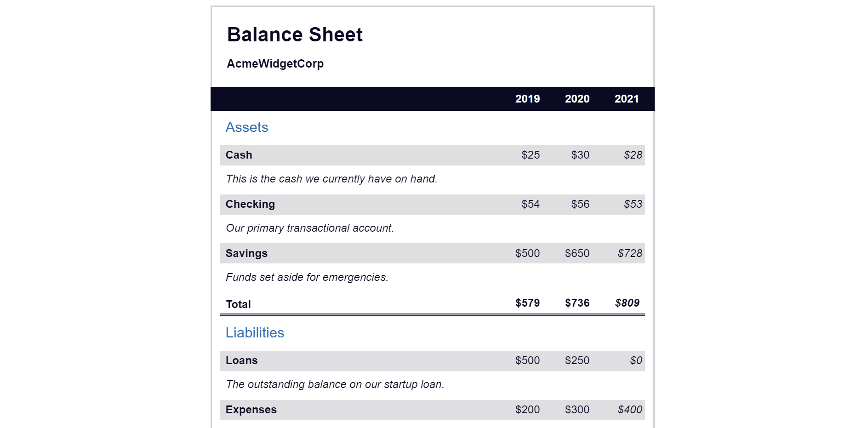Click the 2021 Savings value $728
Image resolution: width=868 pixels, height=428 pixels.
(630, 253)
